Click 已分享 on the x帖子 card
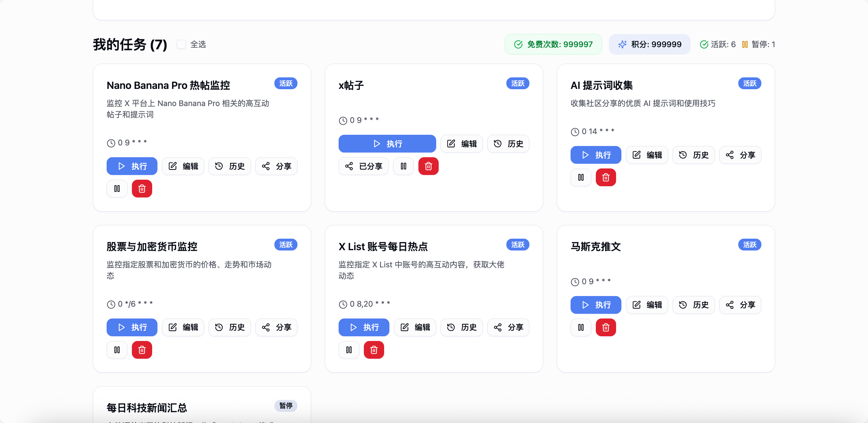The width and height of the screenshot is (868, 423). click(x=363, y=166)
